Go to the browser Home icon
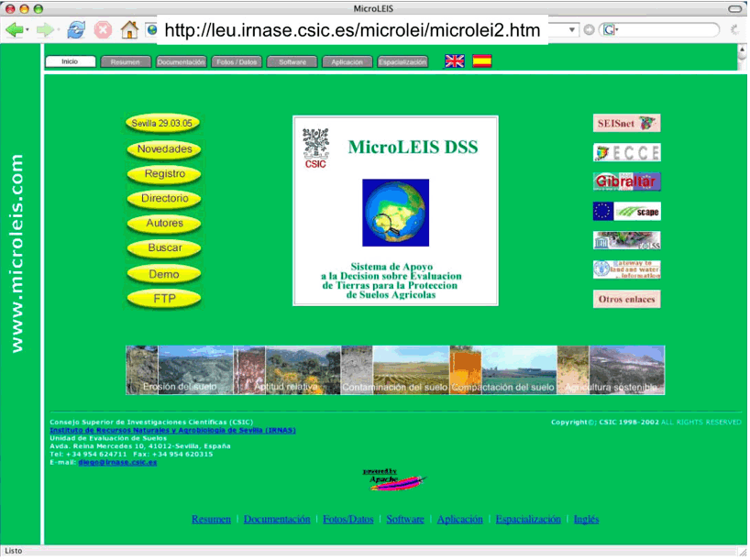 [129, 29]
